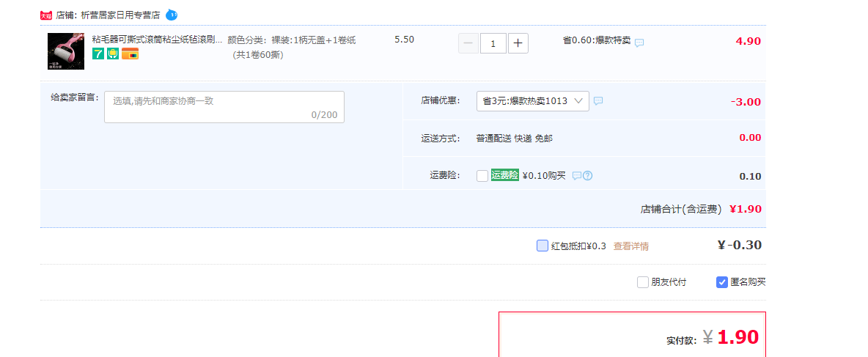Click the 运送方式: label
Image resolution: width=868 pixels, height=357 pixels.
tap(441, 139)
